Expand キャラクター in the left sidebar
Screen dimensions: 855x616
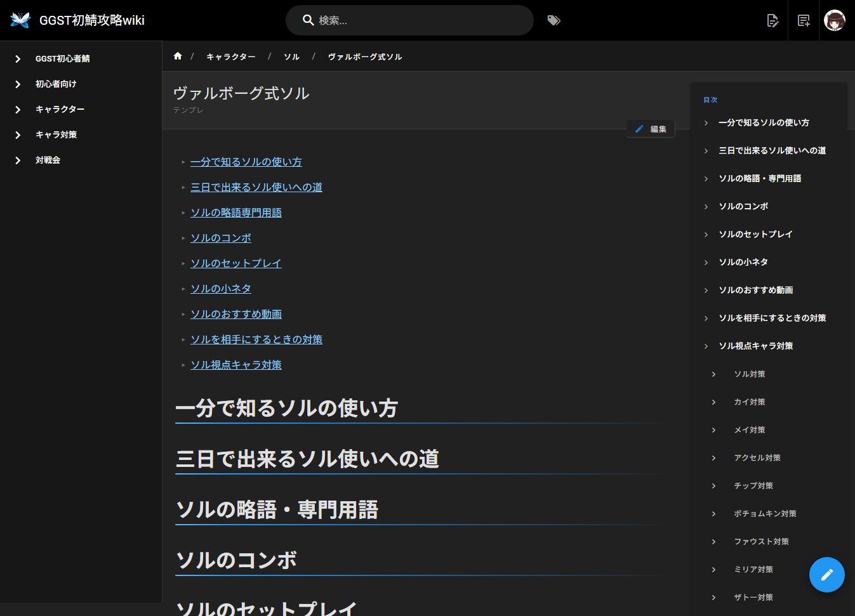pos(81,109)
